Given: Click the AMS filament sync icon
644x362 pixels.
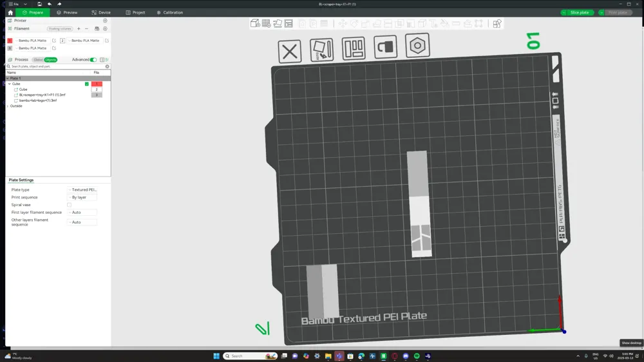Looking at the screenshot, I should coord(97,29).
